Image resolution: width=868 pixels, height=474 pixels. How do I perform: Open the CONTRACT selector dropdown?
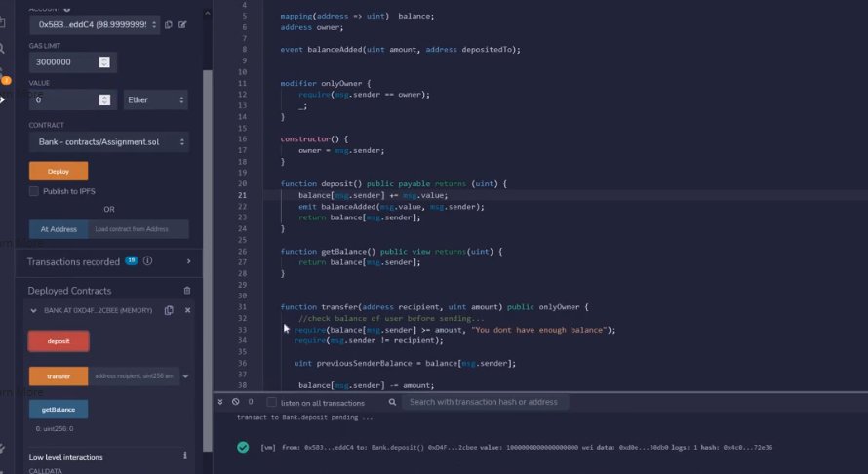pos(109,141)
